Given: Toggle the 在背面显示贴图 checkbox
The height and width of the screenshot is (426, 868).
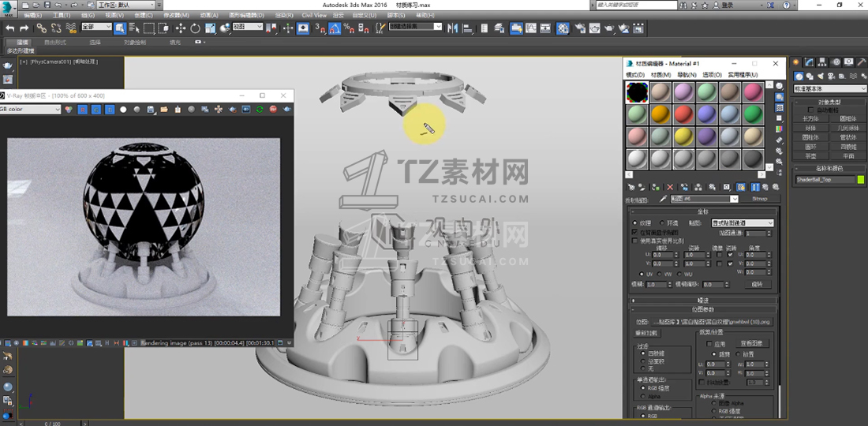Looking at the screenshot, I should pyautogui.click(x=635, y=233).
